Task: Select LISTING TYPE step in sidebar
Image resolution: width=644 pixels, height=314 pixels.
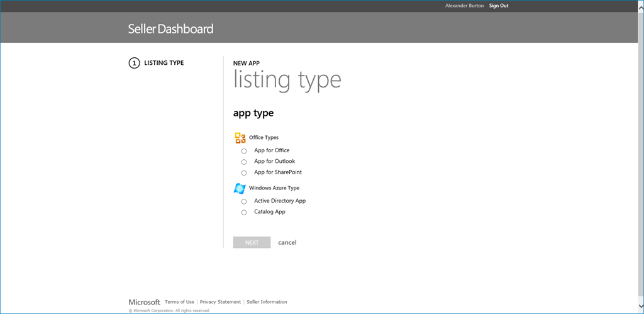Action: click(164, 63)
